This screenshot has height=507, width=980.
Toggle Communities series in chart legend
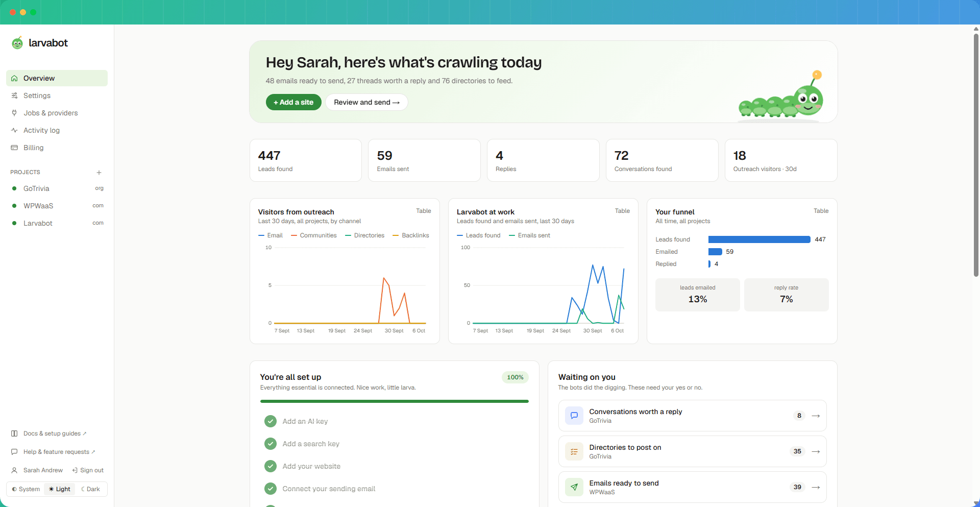(x=314, y=235)
